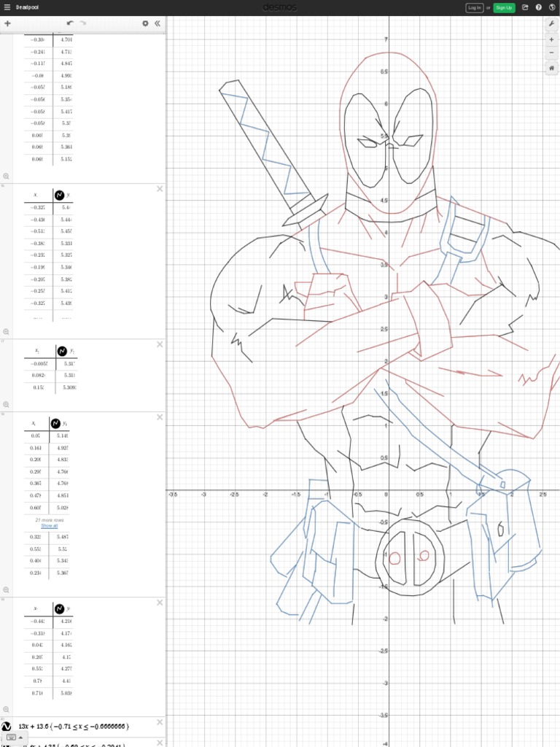Zoom fit the three-row table starting -0.005

6,404
